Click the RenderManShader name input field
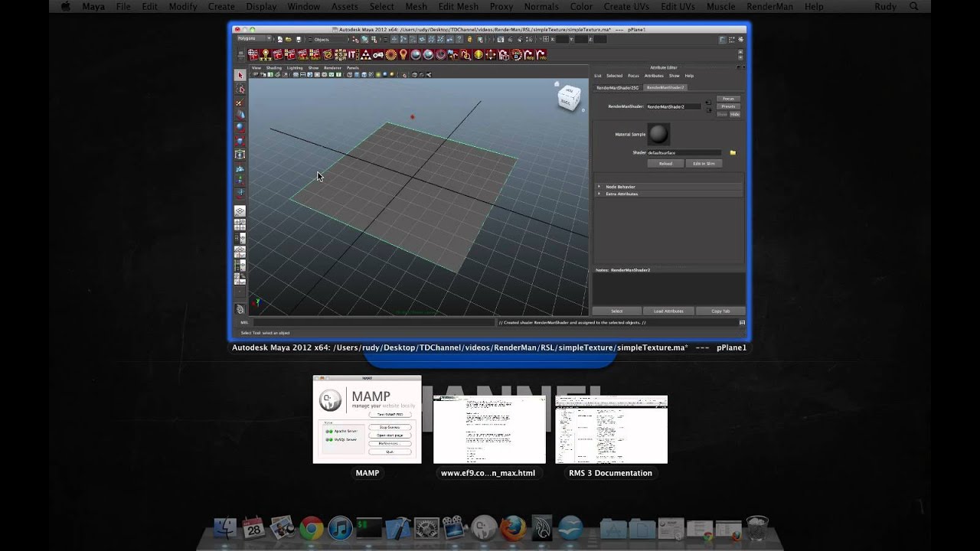The height and width of the screenshot is (551, 980). pos(674,106)
